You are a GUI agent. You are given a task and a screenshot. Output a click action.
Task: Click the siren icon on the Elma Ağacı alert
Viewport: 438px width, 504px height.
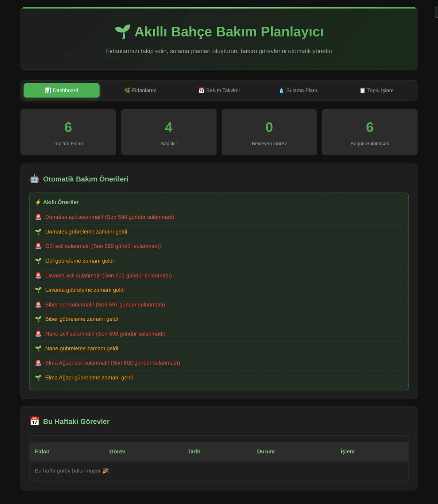pos(38,363)
